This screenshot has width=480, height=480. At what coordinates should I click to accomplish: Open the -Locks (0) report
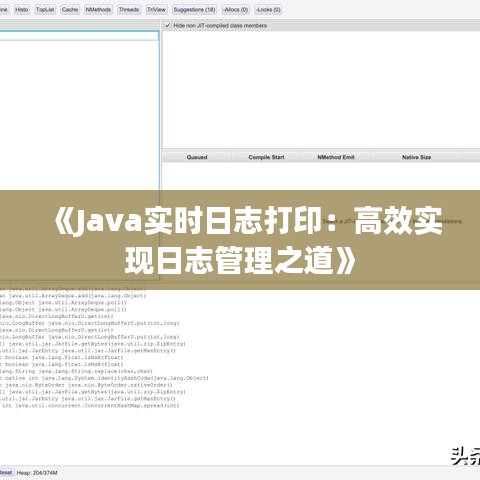click(268, 10)
